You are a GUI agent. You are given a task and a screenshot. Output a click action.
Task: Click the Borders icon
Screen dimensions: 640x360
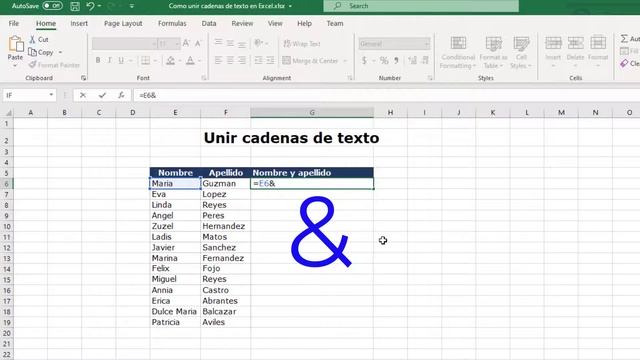(x=145, y=60)
